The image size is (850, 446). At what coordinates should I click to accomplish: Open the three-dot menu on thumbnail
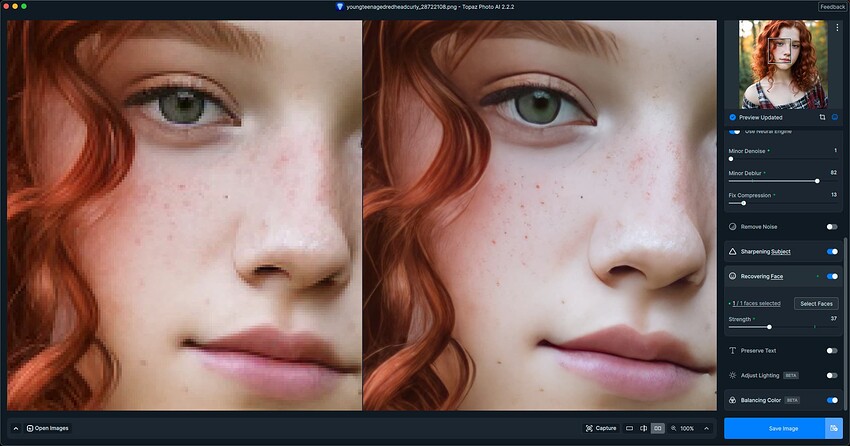[836, 28]
